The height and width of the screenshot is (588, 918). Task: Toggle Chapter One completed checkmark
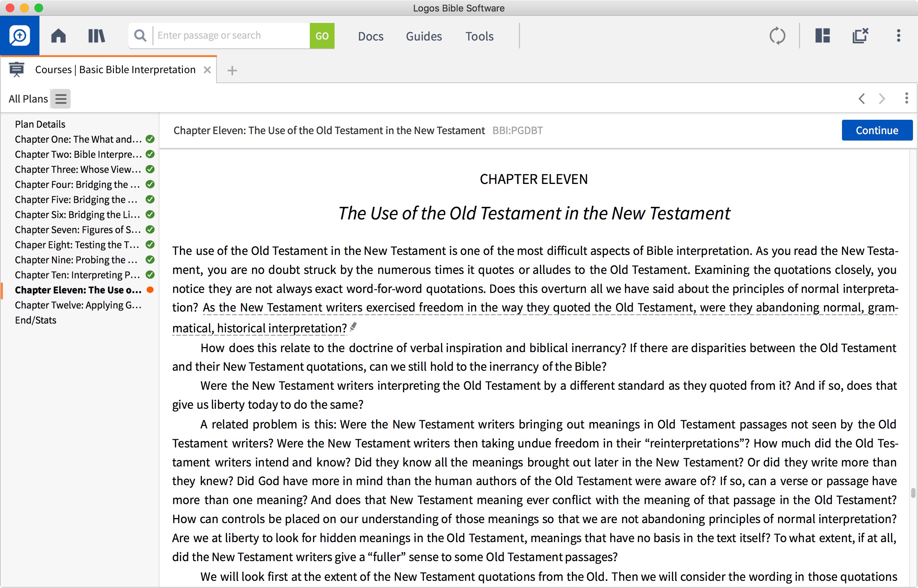pos(150,139)
